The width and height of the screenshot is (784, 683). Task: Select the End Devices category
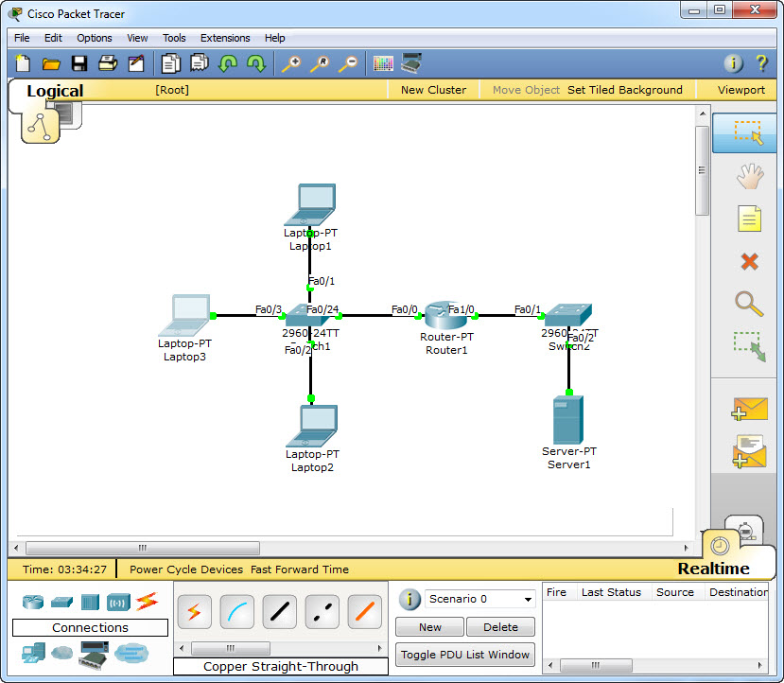coord(33,653)
